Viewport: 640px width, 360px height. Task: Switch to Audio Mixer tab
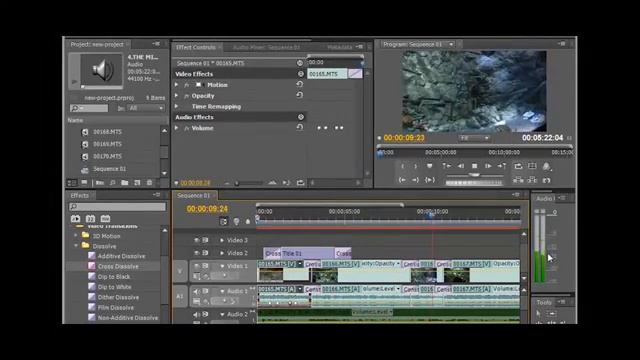[x=267, y=47]
